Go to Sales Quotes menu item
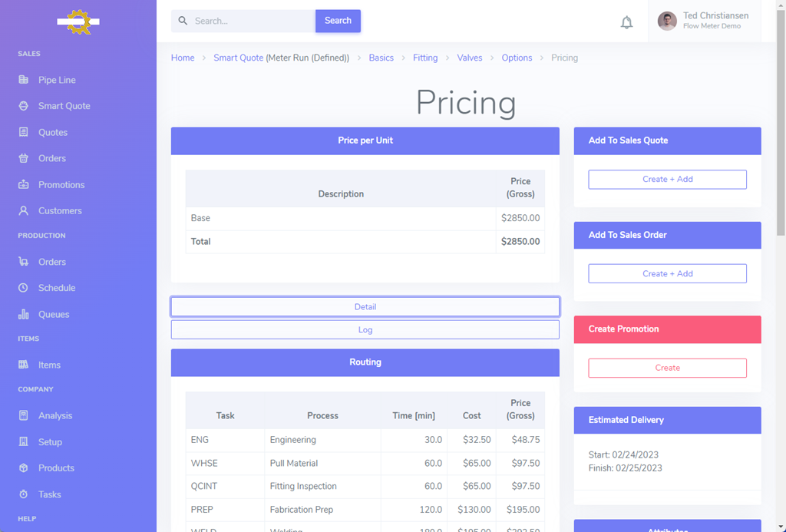Image resolution: width=786 pixels, height=532 pixels. pos(53,133)
